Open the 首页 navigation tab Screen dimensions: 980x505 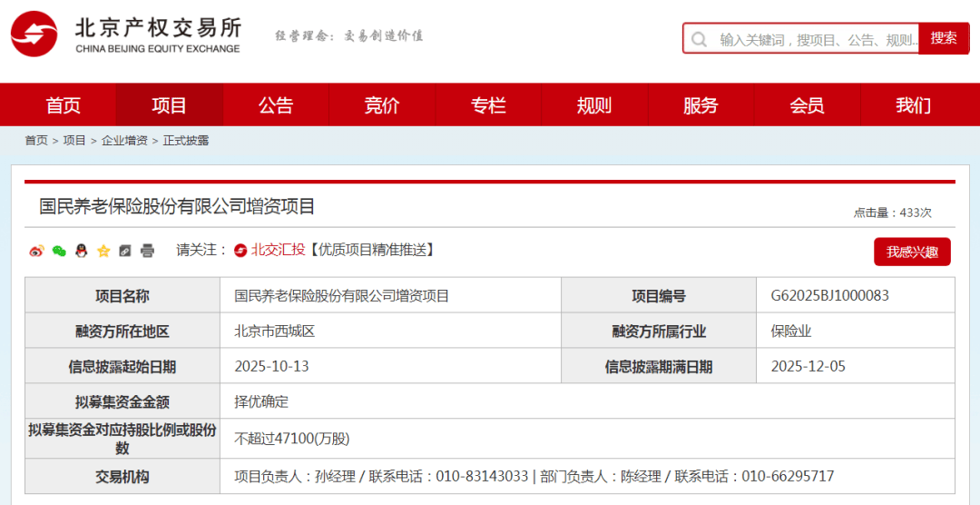pyautogui.click(x=64, y=105)
